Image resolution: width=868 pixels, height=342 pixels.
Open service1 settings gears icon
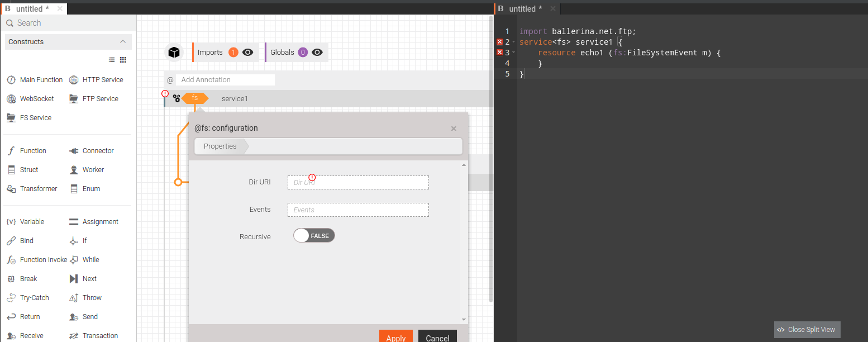pyautogui.click(x=177, y=98)
